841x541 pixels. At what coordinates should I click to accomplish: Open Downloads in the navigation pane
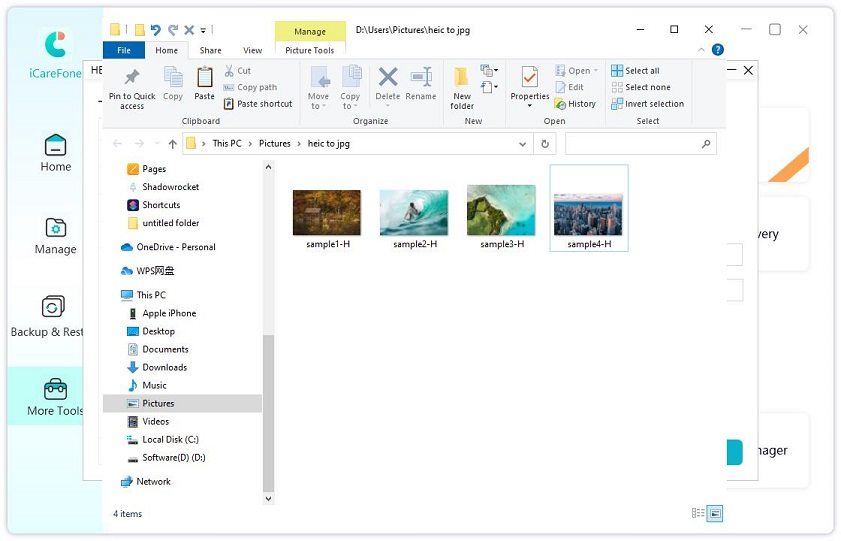(x=157, y=367)
